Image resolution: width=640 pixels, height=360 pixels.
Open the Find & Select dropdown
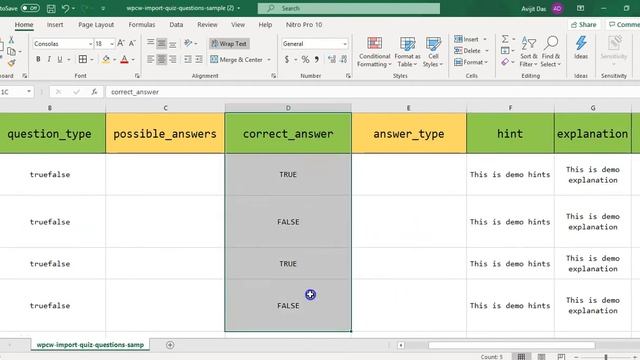pos(551,52)
